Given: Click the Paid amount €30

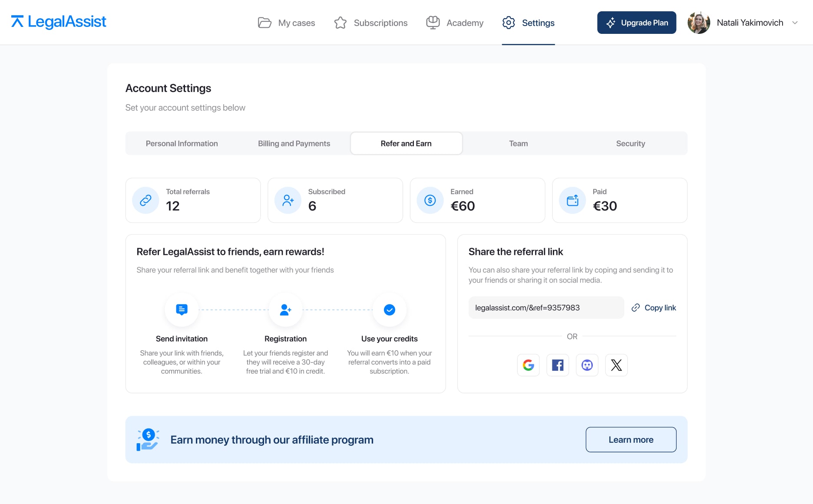Looking at the screenshot, I should point(605,206).
